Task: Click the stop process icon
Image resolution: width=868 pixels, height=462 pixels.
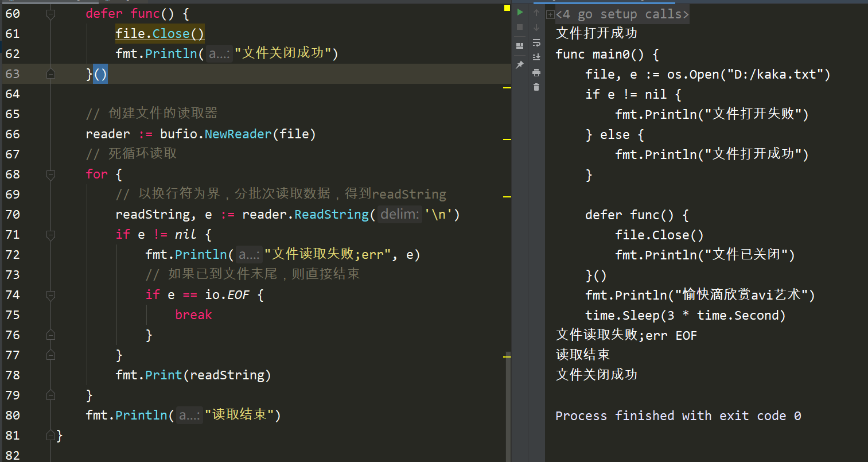Action: point(520,27)
